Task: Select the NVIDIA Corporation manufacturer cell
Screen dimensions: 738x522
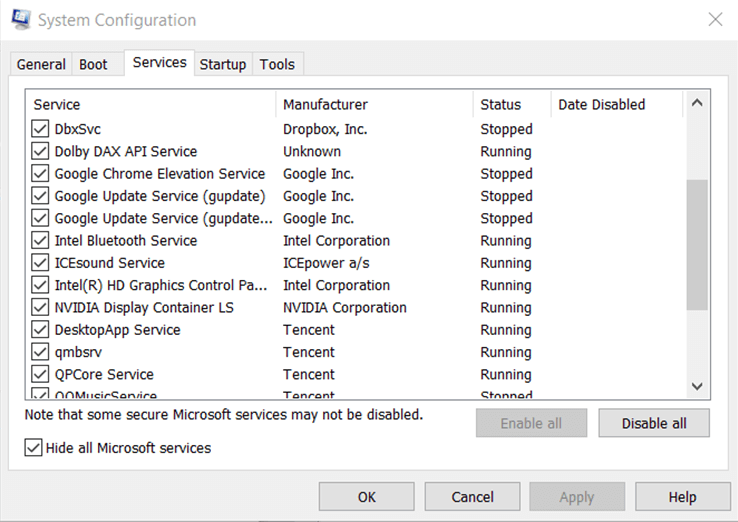Action: 345,307
